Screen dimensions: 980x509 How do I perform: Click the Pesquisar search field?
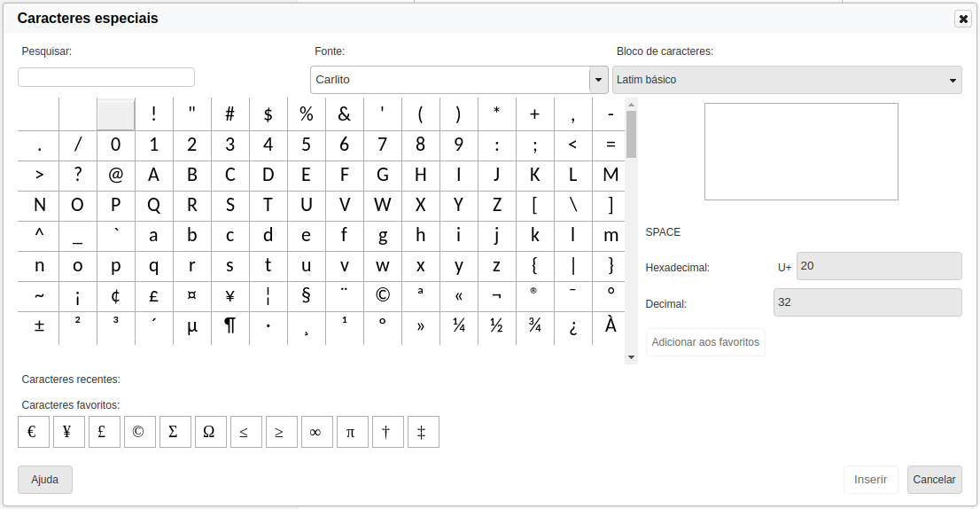(106, 78)
